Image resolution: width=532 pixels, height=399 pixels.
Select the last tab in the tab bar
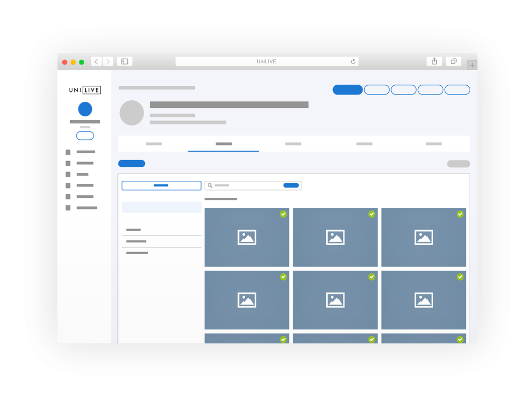click(434, 144)
